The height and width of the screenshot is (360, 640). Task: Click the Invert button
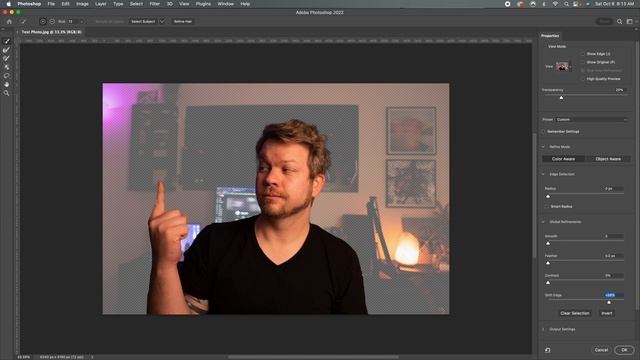(607, 313)
